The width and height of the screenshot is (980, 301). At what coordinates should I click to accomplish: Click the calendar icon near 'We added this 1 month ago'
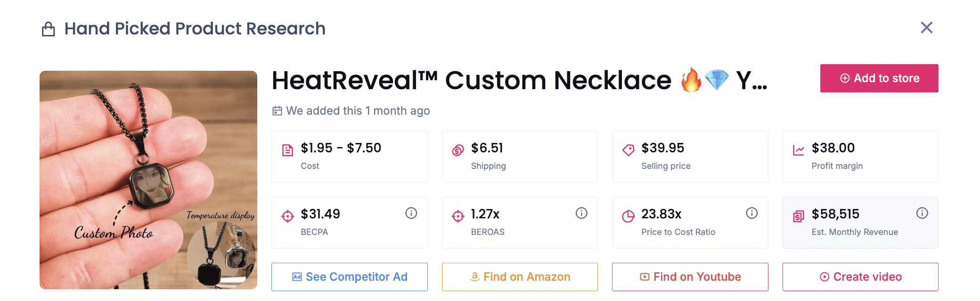(277, 110)
